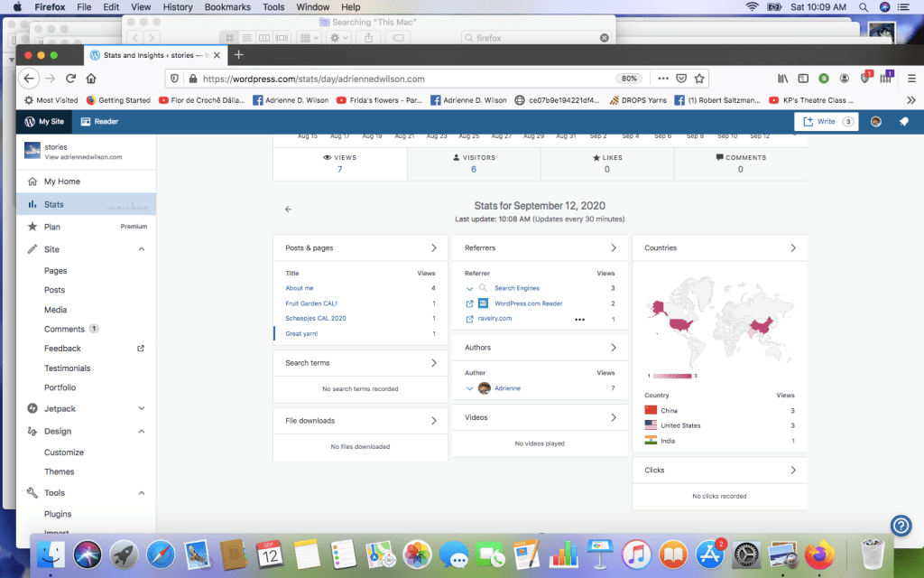This screenshot has height=578, width=924.
Task: Expand the Search Engines referrer row
Action: 469,288
